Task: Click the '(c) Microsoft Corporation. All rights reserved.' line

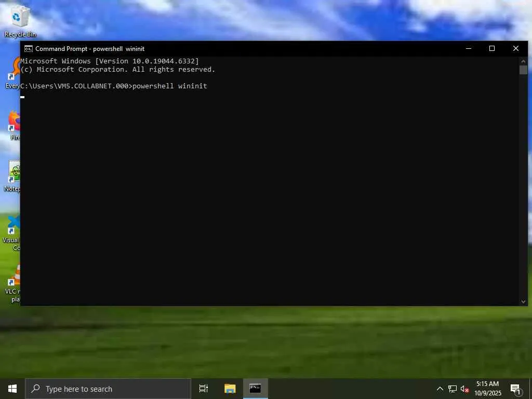Action: tap(118, 70)
